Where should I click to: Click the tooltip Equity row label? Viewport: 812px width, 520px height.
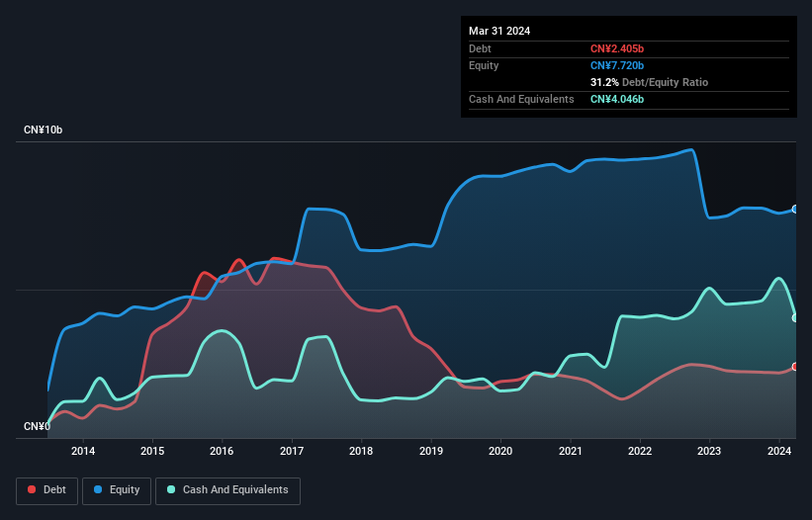(x=484, y=65)
